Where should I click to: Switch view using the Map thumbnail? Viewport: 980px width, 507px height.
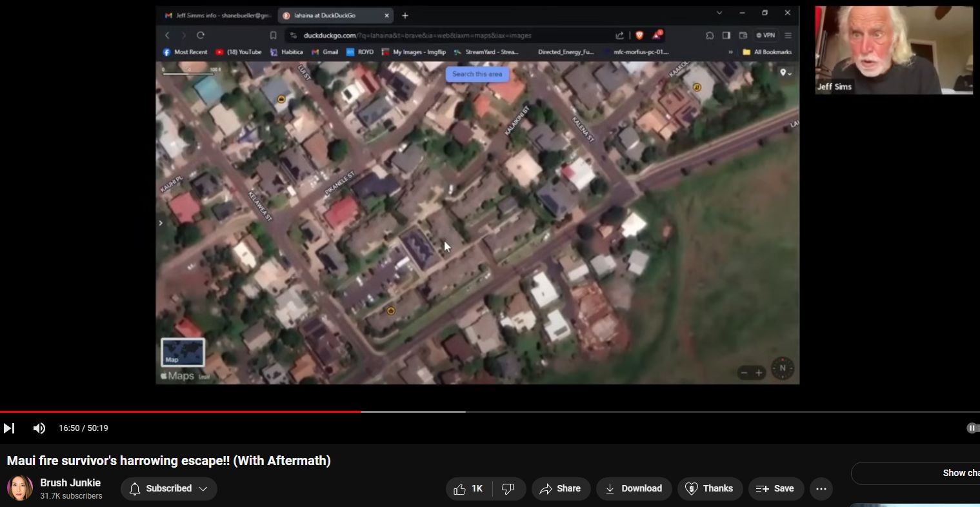tap(183, 352)
